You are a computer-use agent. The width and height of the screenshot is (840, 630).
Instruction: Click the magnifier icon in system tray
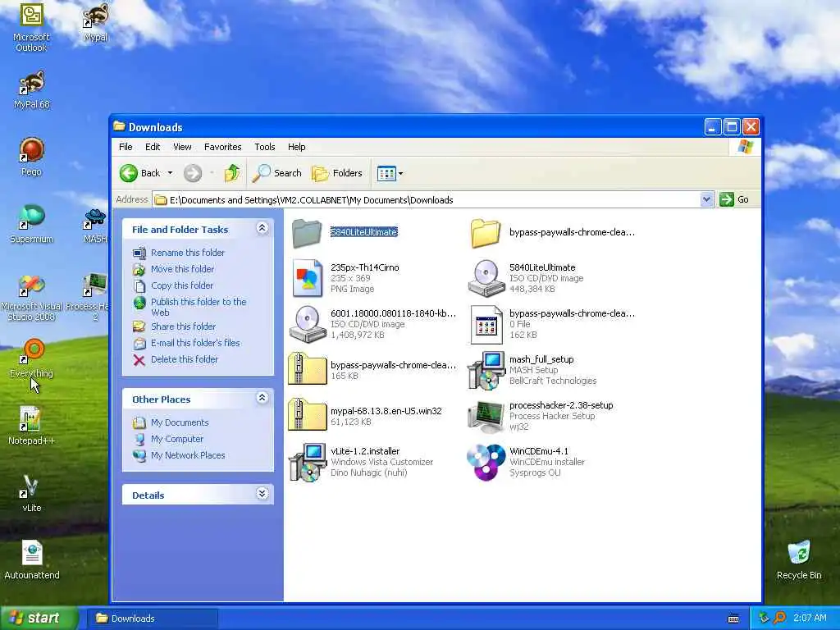coord(779,619)
